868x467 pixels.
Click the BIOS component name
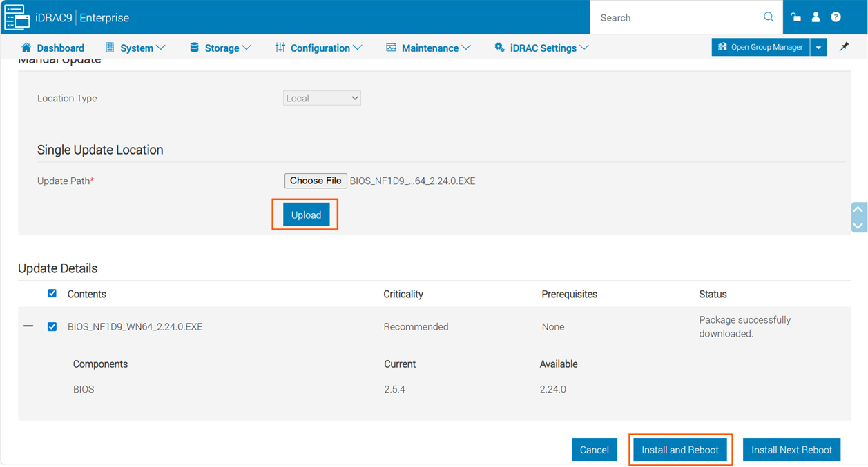84,389
